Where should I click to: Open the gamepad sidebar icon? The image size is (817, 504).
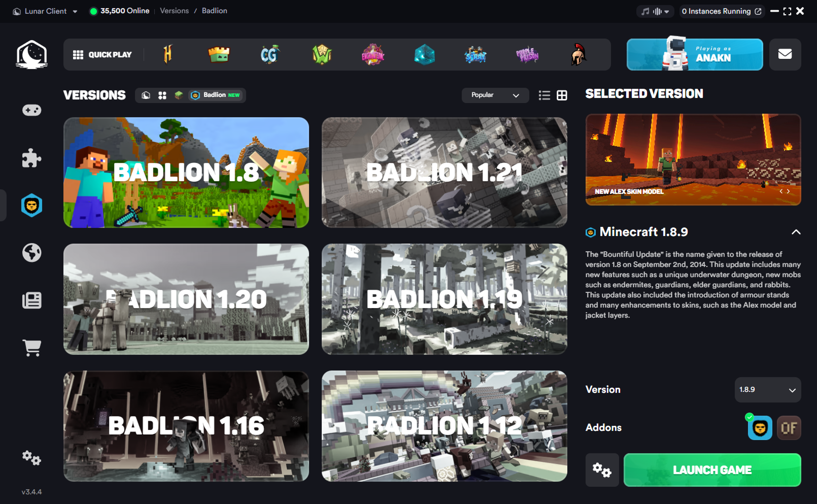tap(32, 110)
